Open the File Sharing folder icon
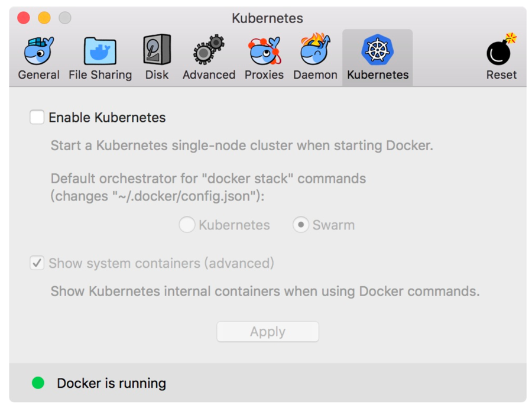 [100, 51]
